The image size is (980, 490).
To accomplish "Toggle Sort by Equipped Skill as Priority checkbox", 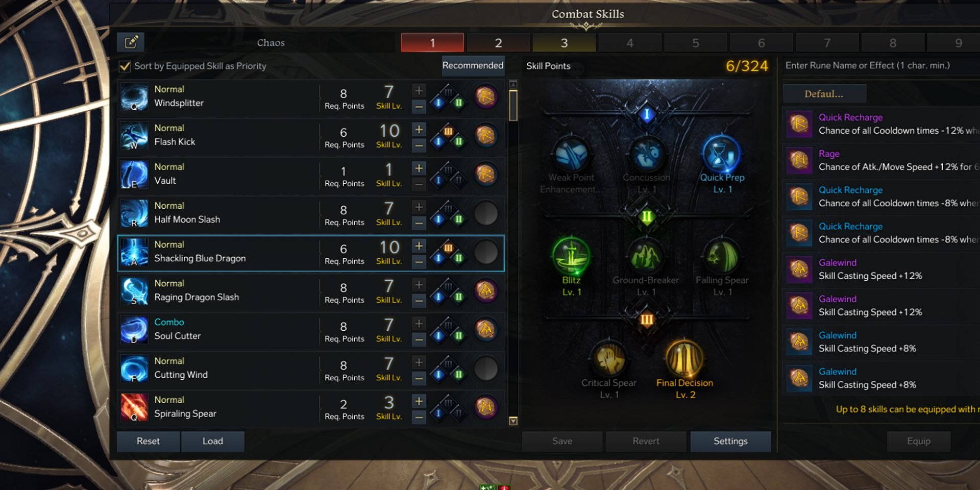I will pyautogui.click(x=124, y=66).
